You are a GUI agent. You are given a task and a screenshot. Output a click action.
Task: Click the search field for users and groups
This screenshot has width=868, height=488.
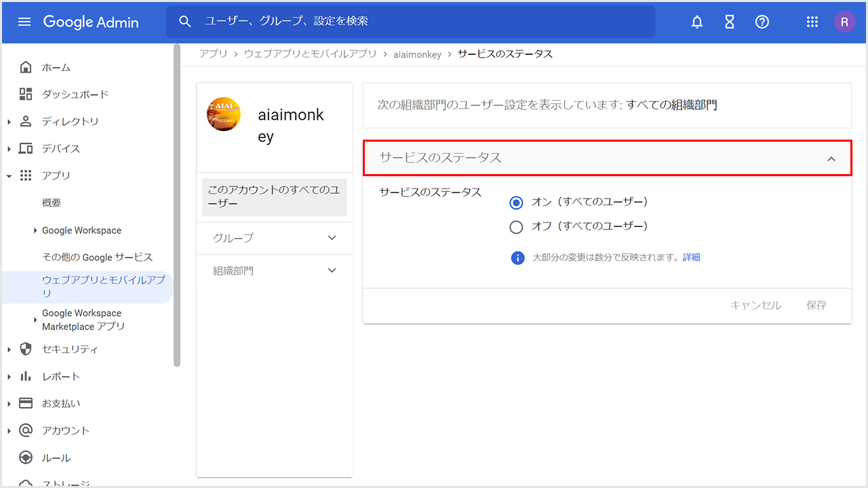click(420, 22)
